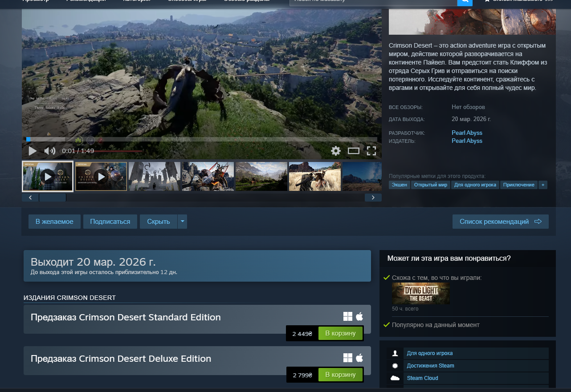Select the first official gameplay video thumbnail
This screenshot has width=571, height=392.
pyautogui.click(x=48, y=176)
